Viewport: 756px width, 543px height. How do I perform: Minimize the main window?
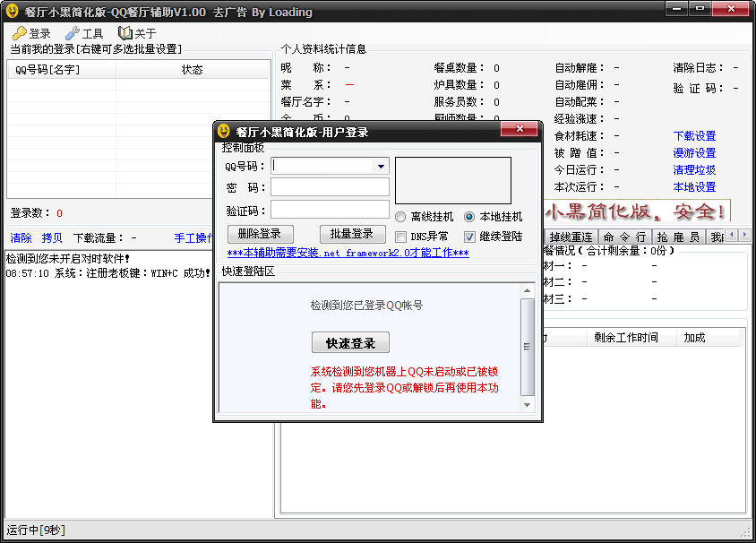[676, 9]
